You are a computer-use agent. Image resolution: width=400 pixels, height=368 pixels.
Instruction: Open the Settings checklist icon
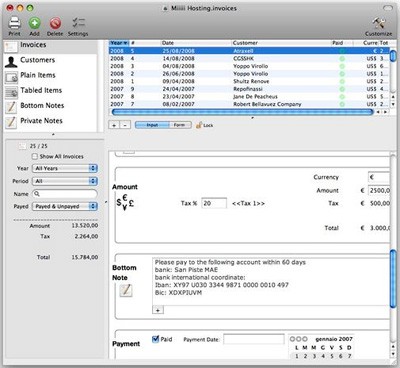click(78, 23)
